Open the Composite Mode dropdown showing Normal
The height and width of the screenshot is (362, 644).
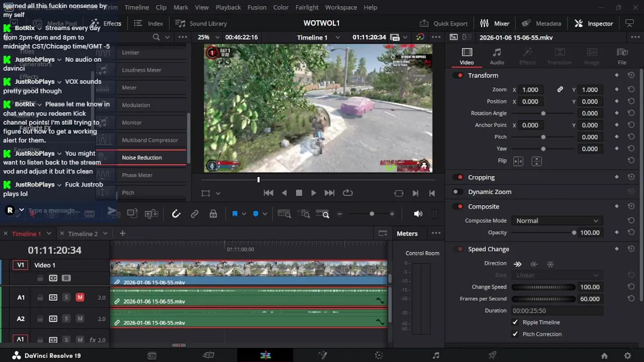557,221
